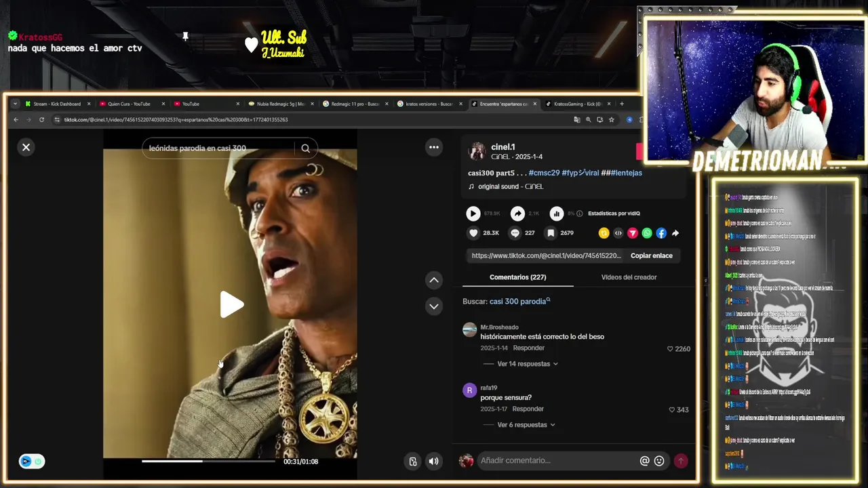The image size is (868, 488).
Task: Bookmark this page with the star icon
Action: coord(612,120)
